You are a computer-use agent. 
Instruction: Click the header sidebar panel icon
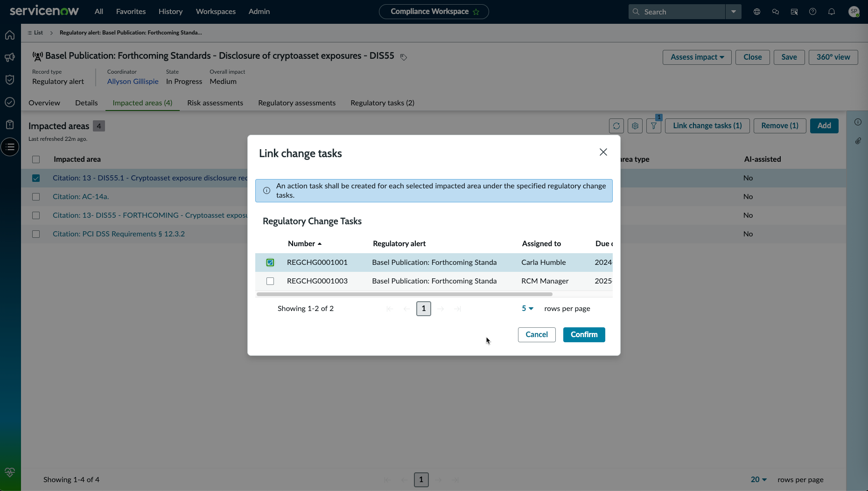(794, 12)
